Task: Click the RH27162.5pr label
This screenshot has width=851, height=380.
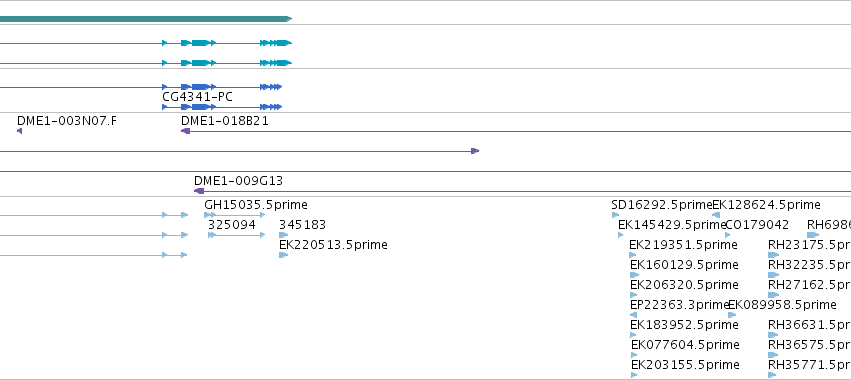Action: tap(809, 285)
